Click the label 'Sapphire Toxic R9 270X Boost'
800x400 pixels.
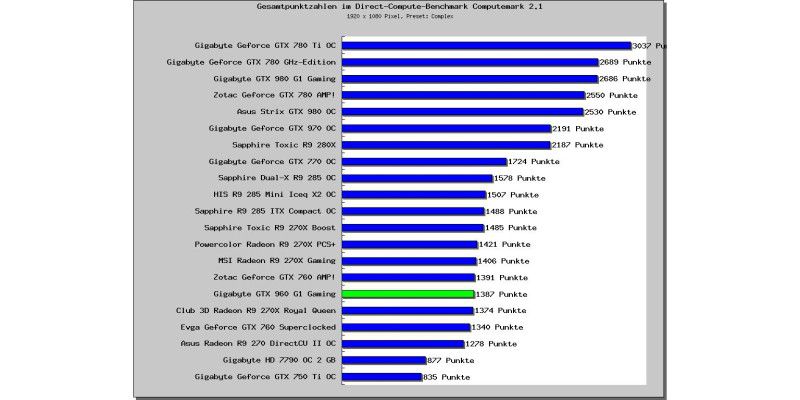[x=270, y=228]
